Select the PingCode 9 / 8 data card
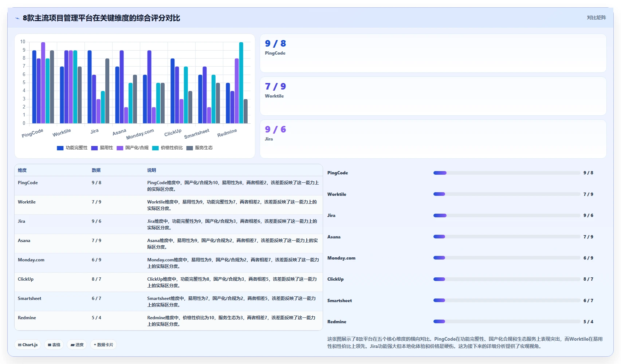Image resolution: width=621 pixels, height=364 pixels. (433, 53)
